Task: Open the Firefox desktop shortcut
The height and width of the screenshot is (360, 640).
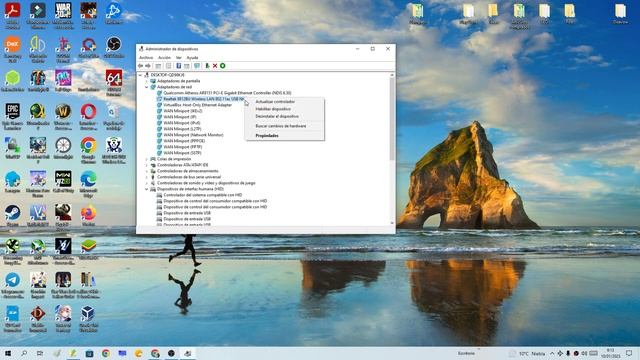Action: 88,216
